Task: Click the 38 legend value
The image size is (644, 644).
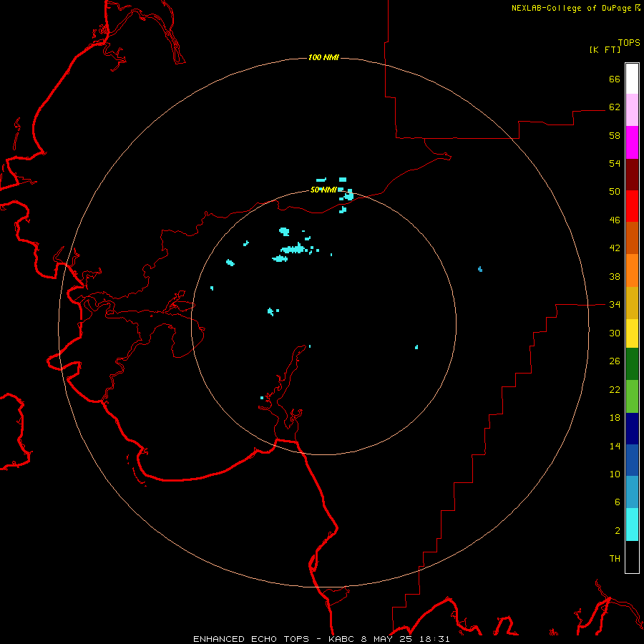Action: (x=615, y=276)
